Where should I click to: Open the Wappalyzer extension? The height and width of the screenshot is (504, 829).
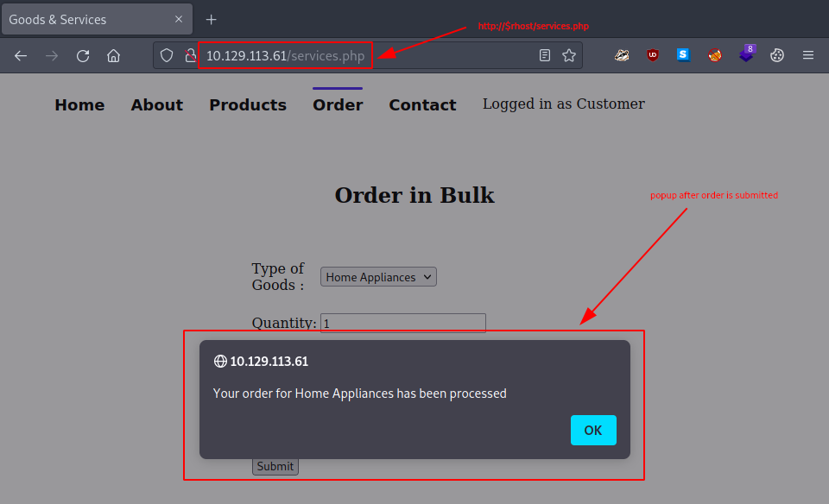(x=745, y=54)
